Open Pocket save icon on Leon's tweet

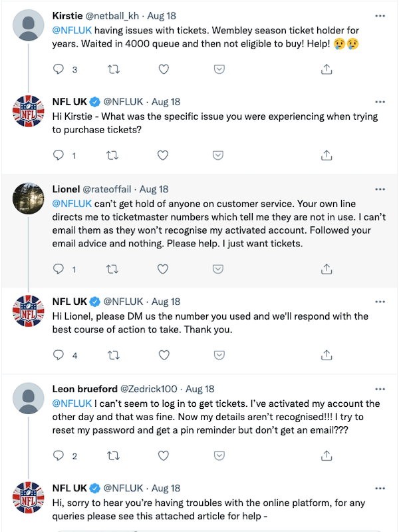coord(217,455)
